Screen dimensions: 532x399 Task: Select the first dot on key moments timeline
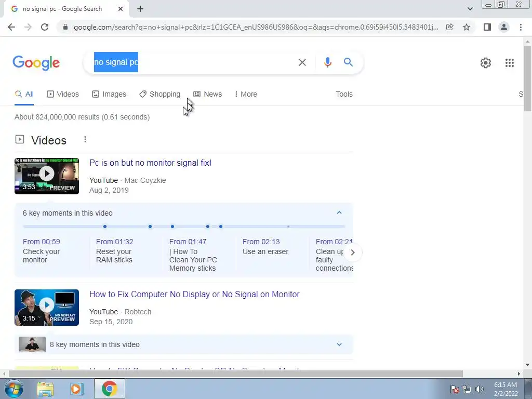(x=105, y=227)
